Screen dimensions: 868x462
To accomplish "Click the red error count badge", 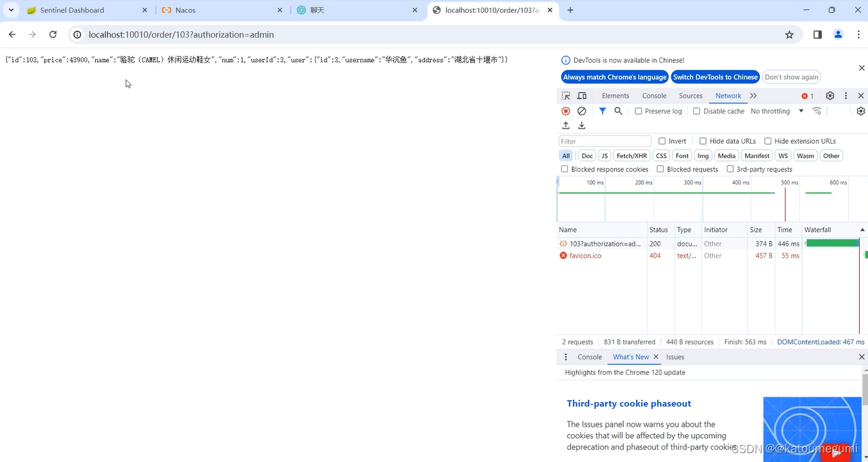I will pos(807,96).
